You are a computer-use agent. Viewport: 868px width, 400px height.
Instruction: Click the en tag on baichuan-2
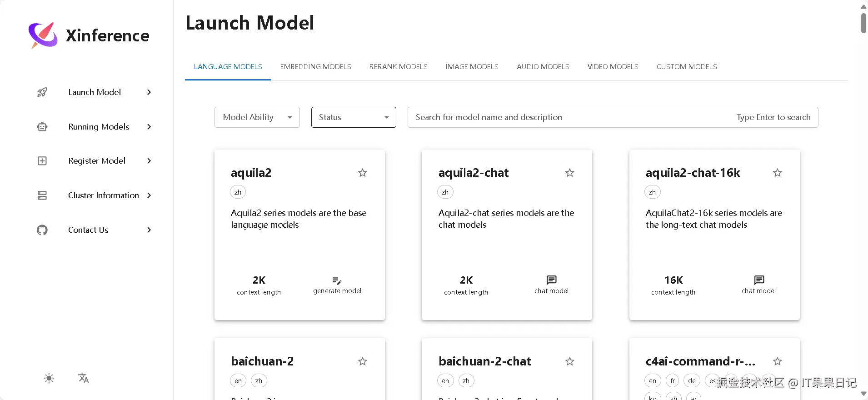tap(238, 381)
